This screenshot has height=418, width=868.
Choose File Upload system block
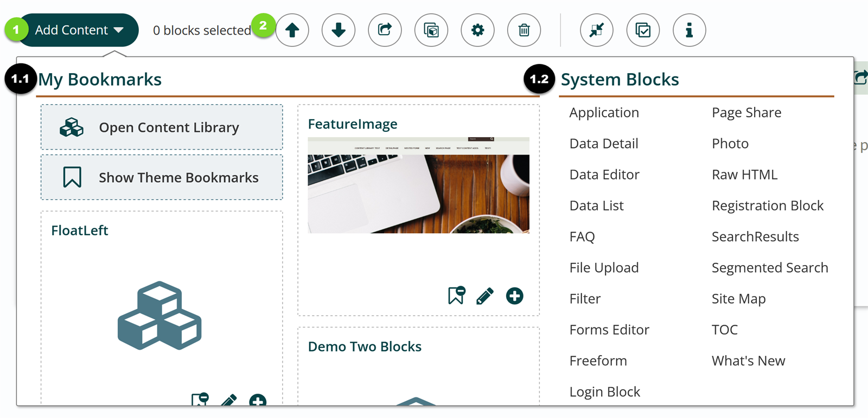[604, 268]
